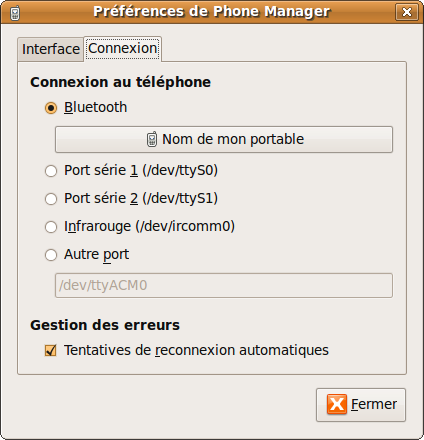The image size is (424, 440).
Task: Select the Bluetooth radio button
Action: pyautogui.click(x=51, y=108)
